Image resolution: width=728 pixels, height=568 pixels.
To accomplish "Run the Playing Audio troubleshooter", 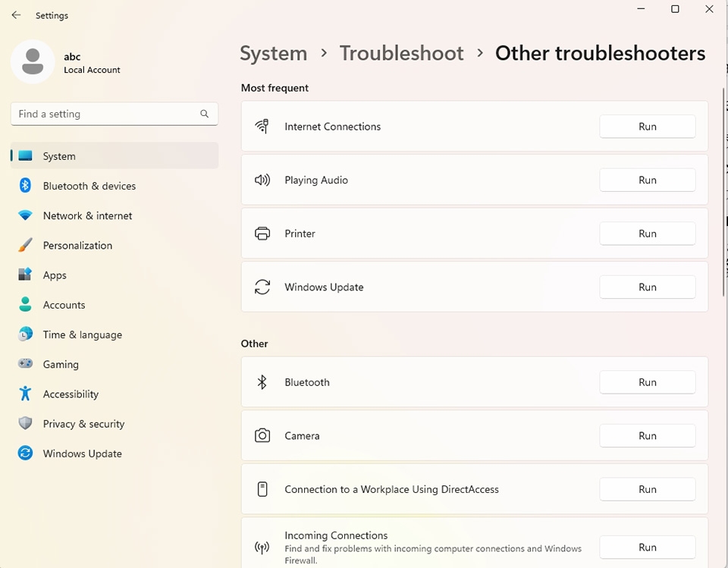I will (647, 180).
